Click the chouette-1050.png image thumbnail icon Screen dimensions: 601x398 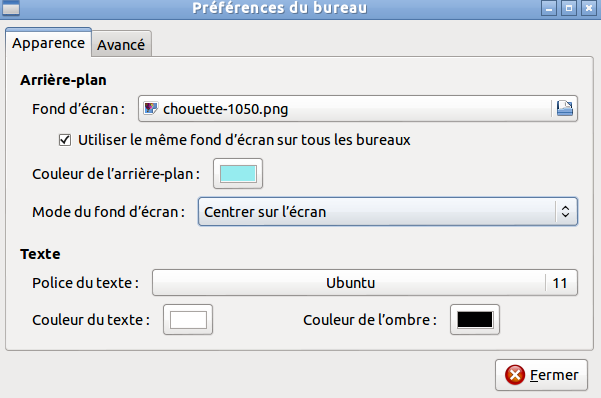pos(150,109)
